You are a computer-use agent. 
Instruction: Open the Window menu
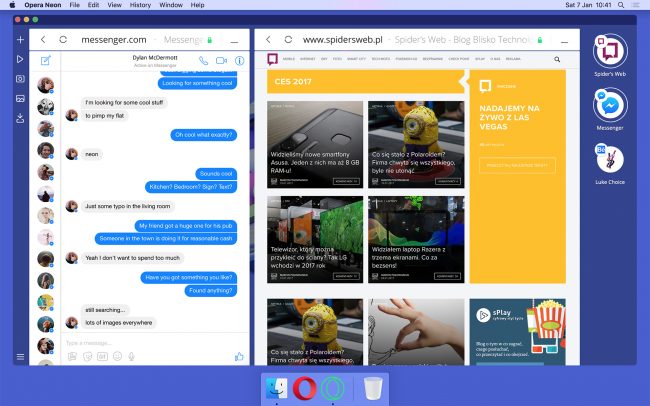point(171,5)
